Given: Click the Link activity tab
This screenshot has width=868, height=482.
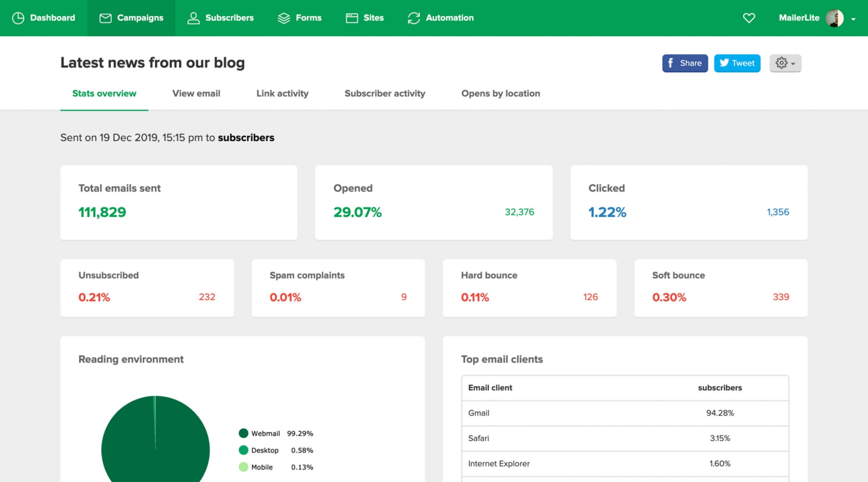Looking at the screenshot, I should 283,94.
